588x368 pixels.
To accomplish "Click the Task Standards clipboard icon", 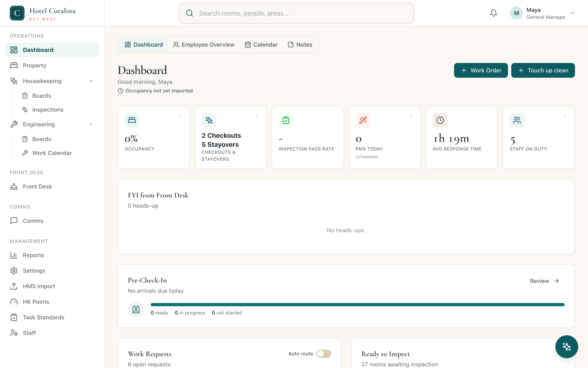I will (14, 317).
